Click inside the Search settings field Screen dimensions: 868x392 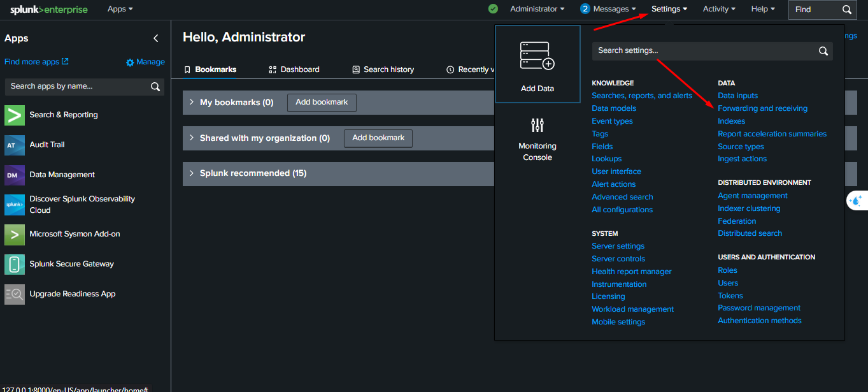click(x=701, y=50)
